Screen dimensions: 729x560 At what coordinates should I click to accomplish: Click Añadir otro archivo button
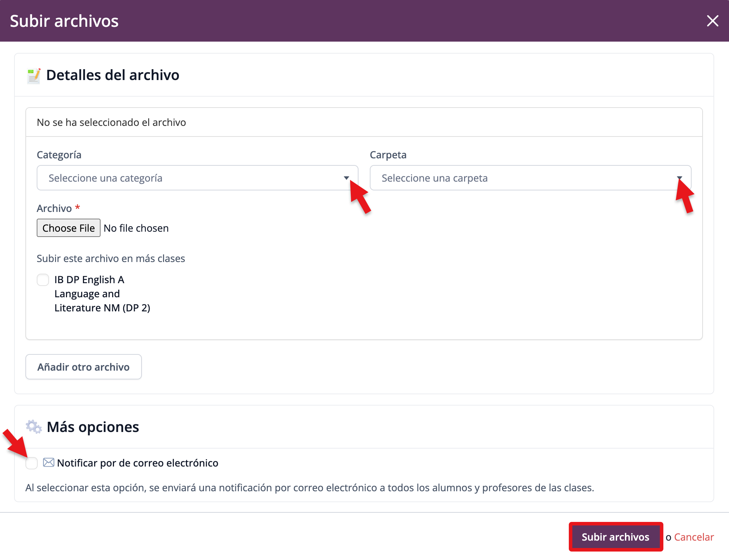tap(84, 367)
